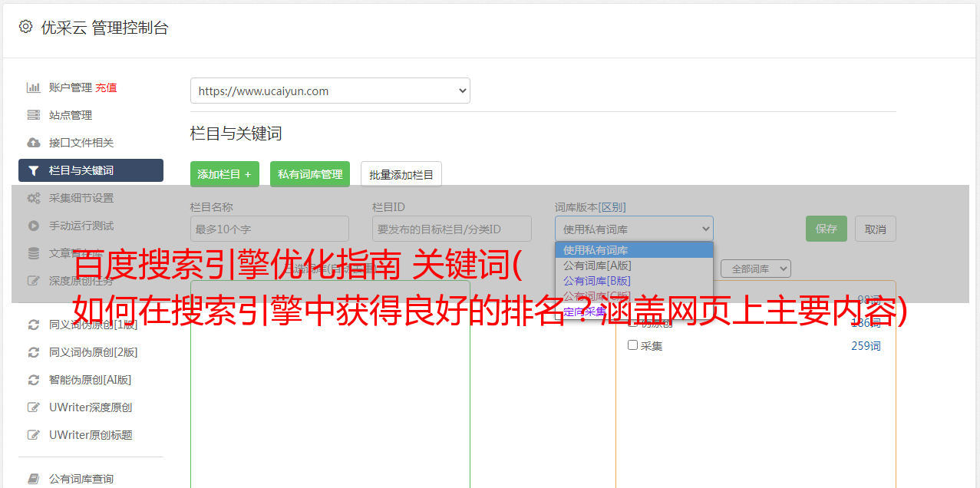Click the red 充值 link
980x488 pixels.
[x=106, y=87]
